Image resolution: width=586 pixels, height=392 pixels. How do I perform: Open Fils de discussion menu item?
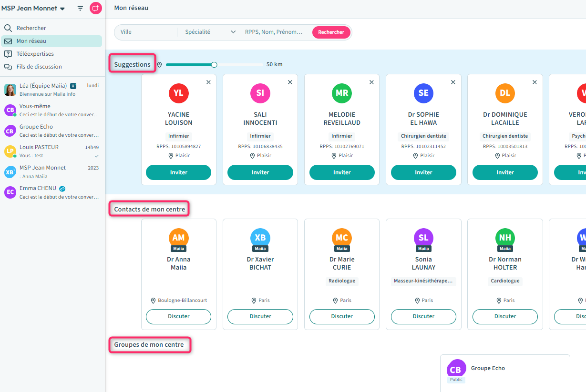click(x=39, y=67)
